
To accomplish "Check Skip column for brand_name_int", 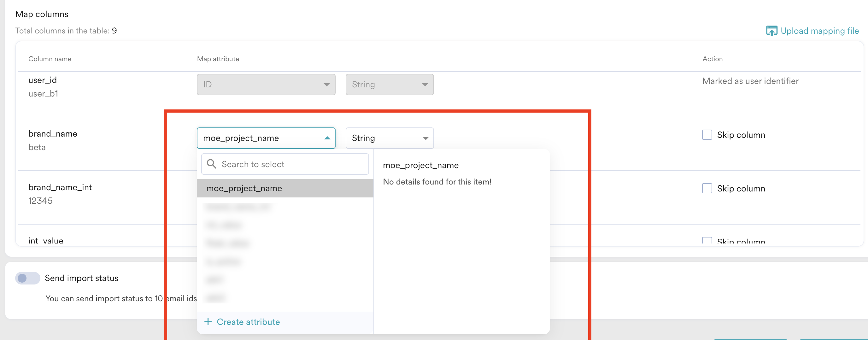I will coord(707,188).
